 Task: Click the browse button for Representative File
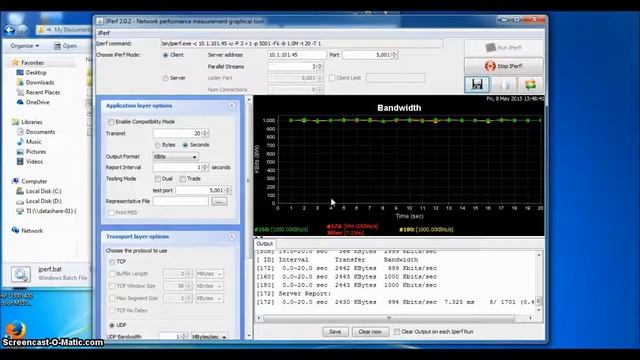click(220, 201)
